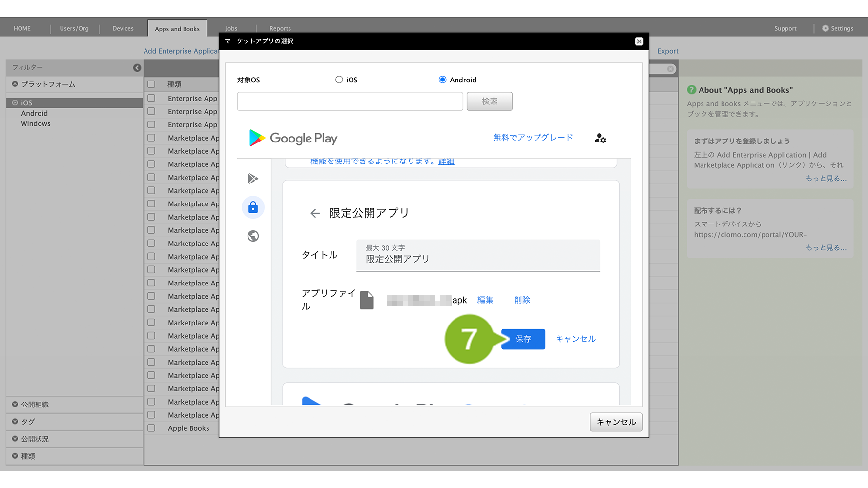Click the admin settings person-gear icon
Viewport: 868px width, 488px height.
600,139
